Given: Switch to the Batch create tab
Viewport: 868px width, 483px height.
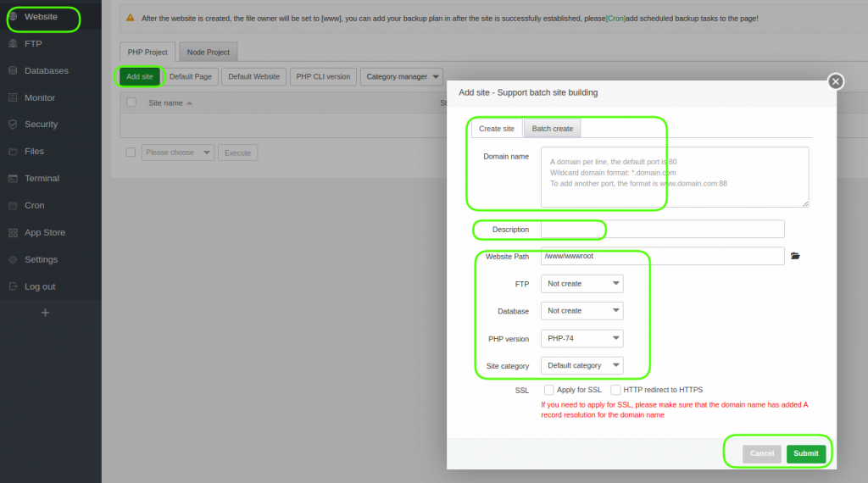Looking at the screenshot, I should (x=552, y=129).
